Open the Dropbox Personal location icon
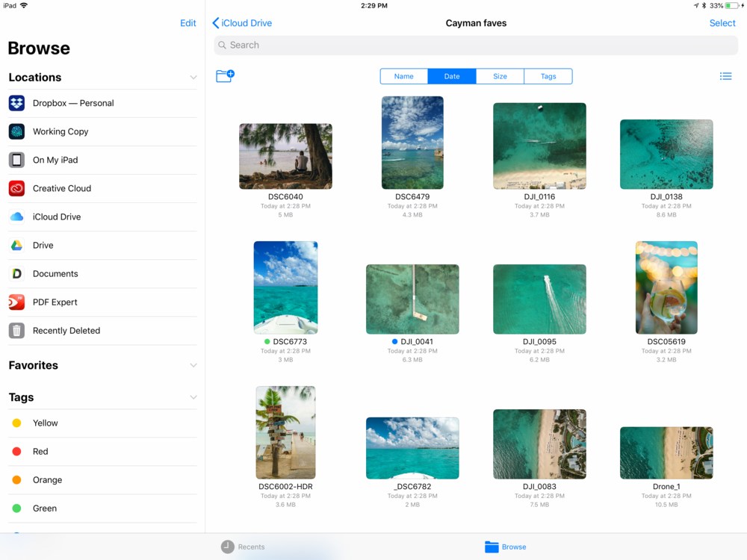747x560 pixels. pos(16,103)
